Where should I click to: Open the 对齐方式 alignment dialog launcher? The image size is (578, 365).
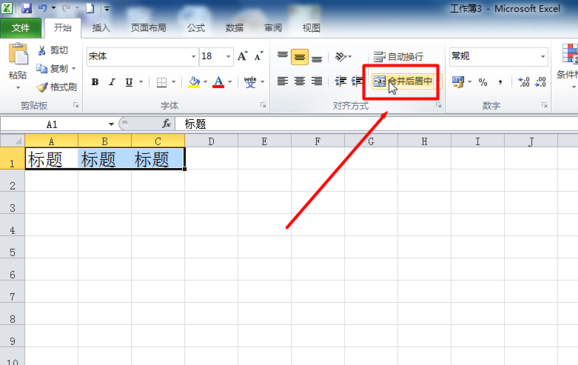[x=439, y=105]
